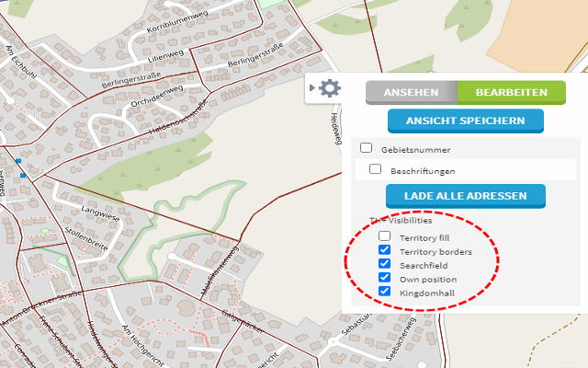Enable the Beschriftungen checkbox
This screenshot has width=588, height=368.
(375, 169)
